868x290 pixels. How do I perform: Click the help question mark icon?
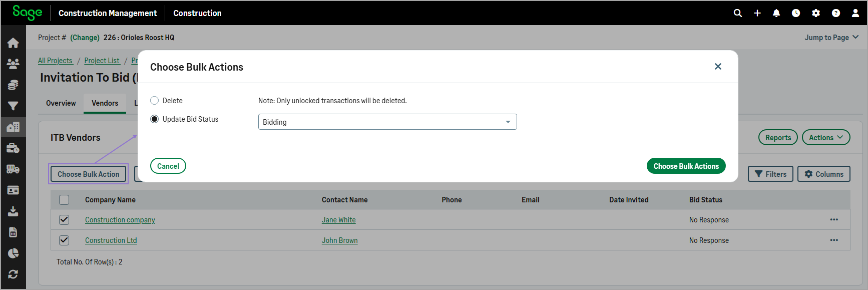tap(835, 13)
